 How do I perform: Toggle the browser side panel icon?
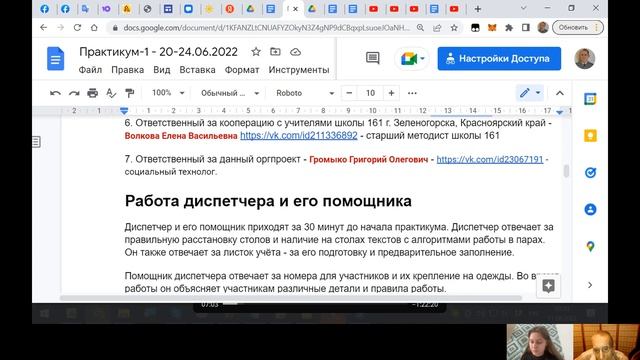click(526, 28)
